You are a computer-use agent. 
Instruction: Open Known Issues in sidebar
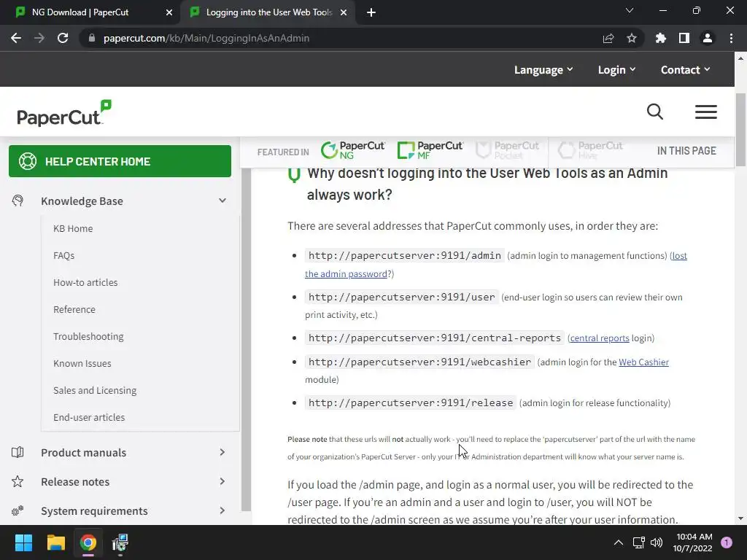pos(82,363)
